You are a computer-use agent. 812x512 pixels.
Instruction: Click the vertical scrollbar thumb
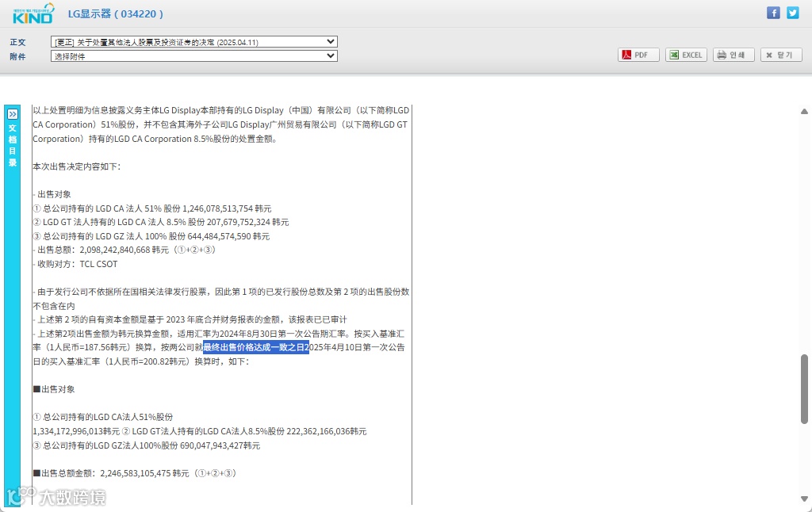click(x=804, y=389)
